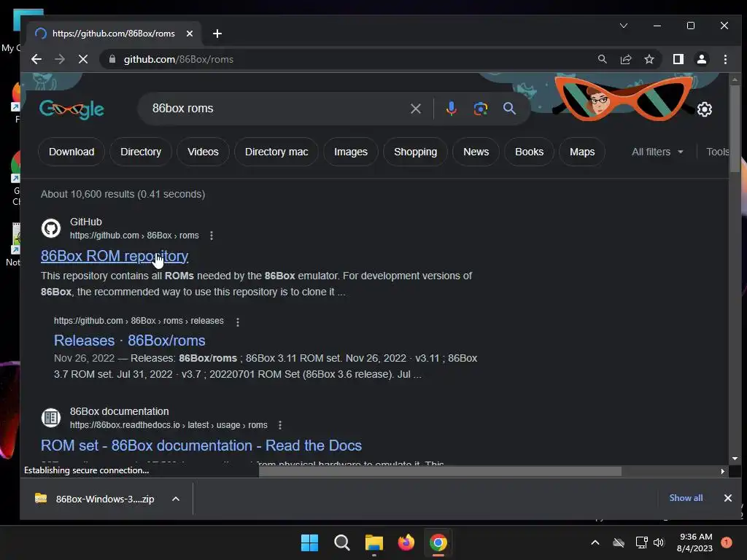Click the Chrome taskbar icon
This screenshot has width=747, height=560.
[438, 542]
